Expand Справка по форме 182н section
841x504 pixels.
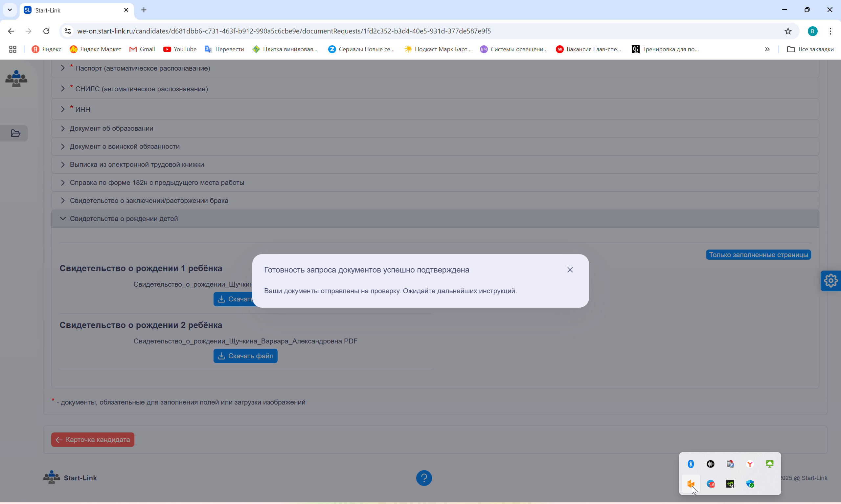pyautogui.click(x=435, y=182)
